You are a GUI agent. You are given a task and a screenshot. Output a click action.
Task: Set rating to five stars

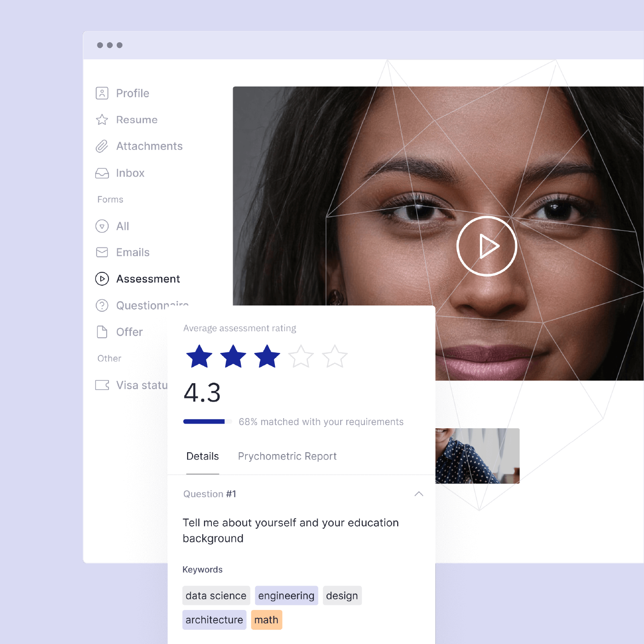click(335, 356)
